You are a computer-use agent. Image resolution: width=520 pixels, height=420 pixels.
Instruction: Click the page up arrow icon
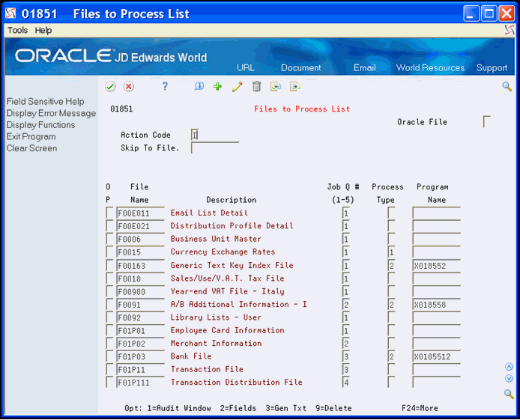(x=509, y=367)
